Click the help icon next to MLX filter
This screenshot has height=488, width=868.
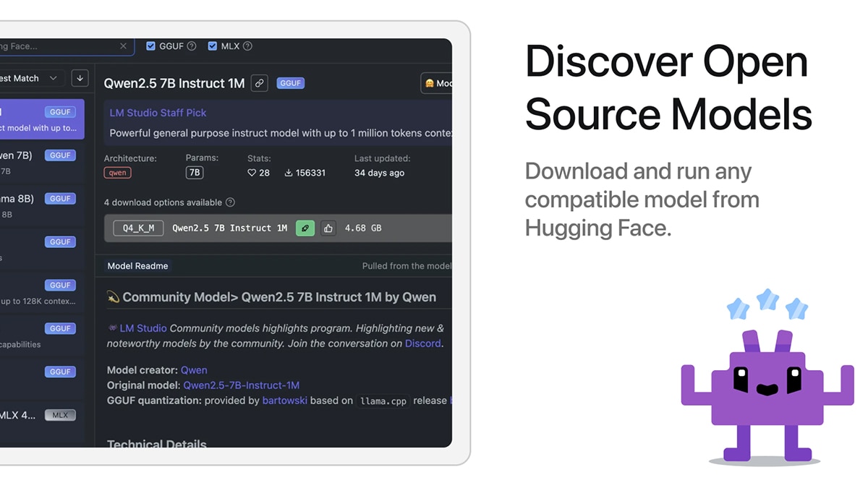click(247, 46)
